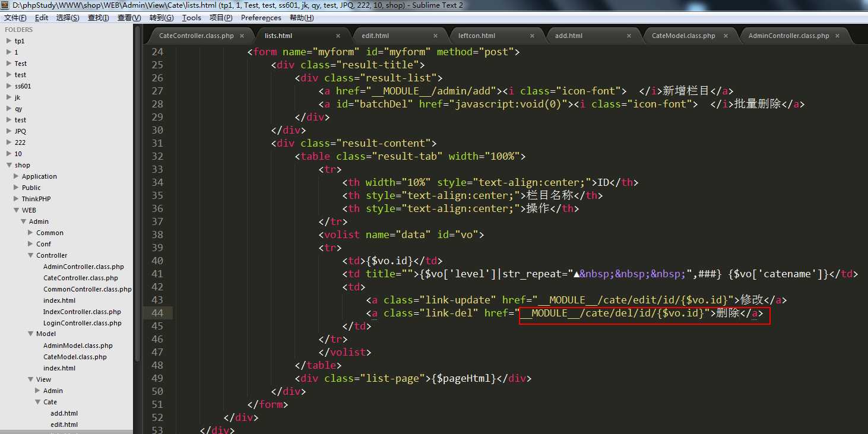Viewport: 868px width, 434px height.
Task: Switch to the add.html tab
Action: tap(569, 36)
